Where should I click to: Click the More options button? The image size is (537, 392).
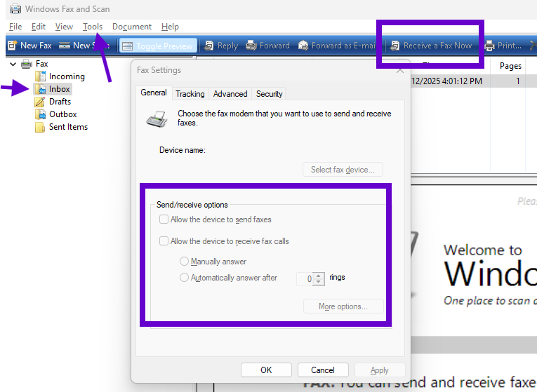coord(343,306)
